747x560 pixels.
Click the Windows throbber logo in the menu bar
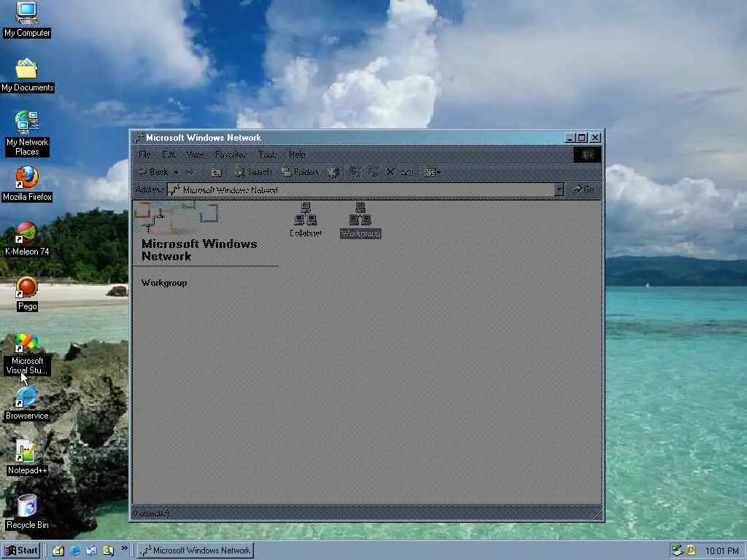pos(587,155)
